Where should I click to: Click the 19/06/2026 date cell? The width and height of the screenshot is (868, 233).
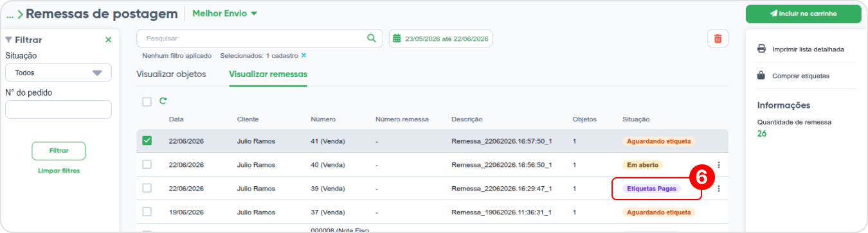[186, 212]
